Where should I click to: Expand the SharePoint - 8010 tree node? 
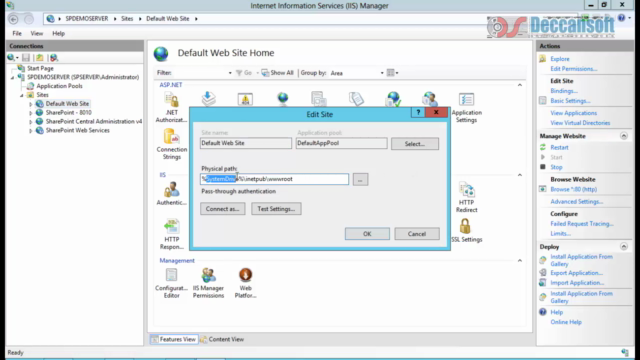coord(31,113)
